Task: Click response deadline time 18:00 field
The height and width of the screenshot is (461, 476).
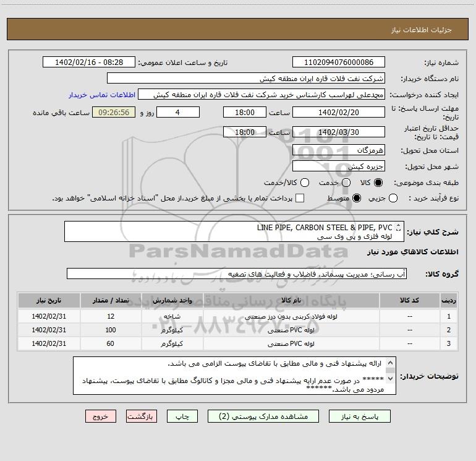Action: [x=245, y=112]
